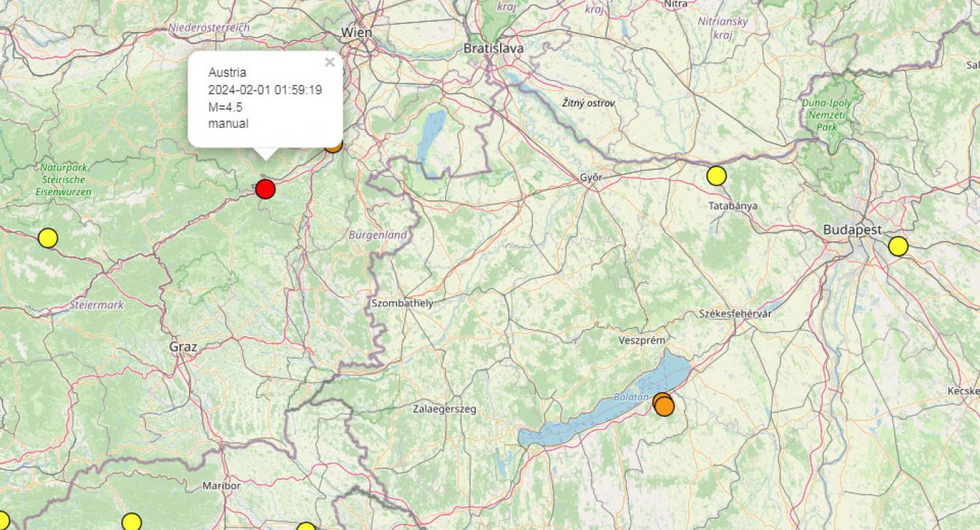Click the Wien city label
This screenshot has width=980, height=530.
tap(356, 33)
